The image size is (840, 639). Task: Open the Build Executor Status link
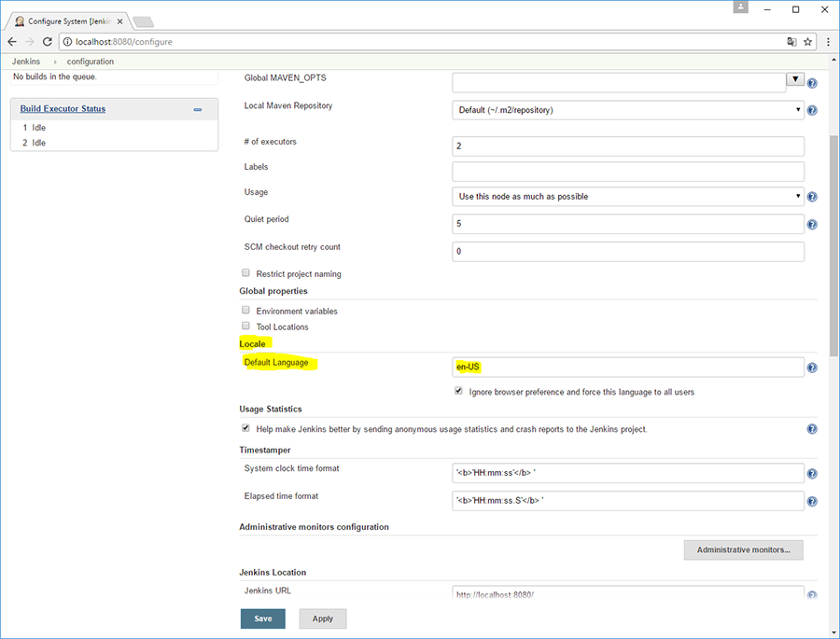tap(63, 109)
